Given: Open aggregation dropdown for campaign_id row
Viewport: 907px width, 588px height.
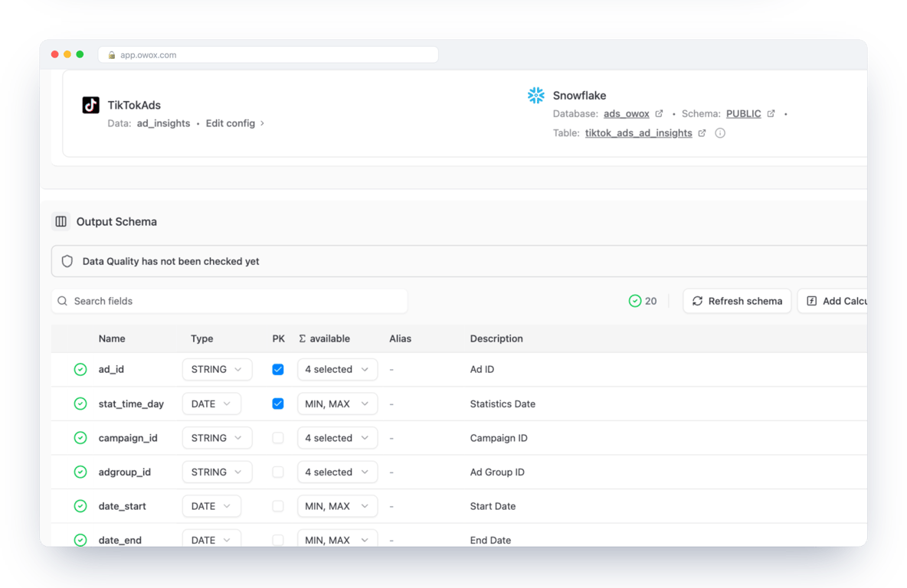Looking at the screenshot, I should point(337,438).
